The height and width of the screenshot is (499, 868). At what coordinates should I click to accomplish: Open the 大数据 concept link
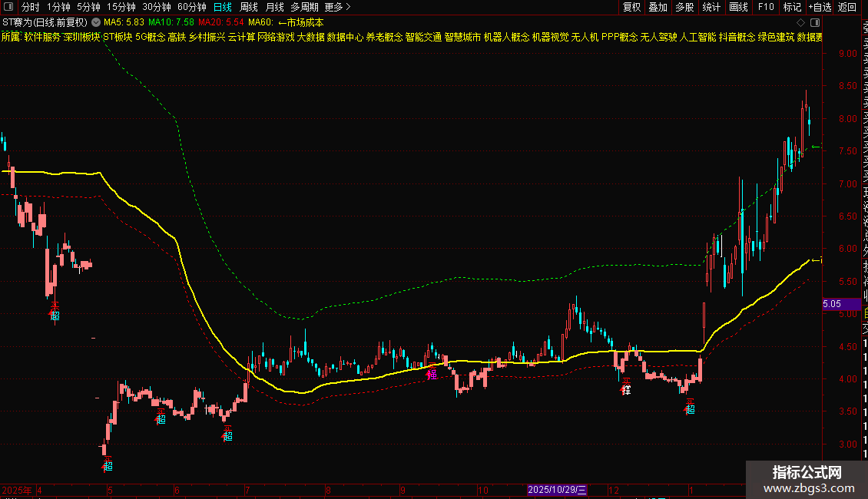pos(310,37)
